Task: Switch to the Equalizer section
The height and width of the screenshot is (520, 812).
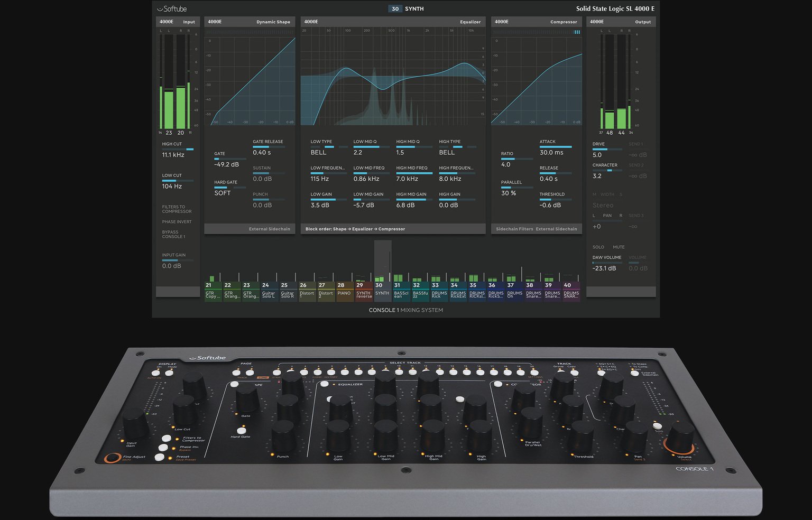Action: [x=393, y=22]
